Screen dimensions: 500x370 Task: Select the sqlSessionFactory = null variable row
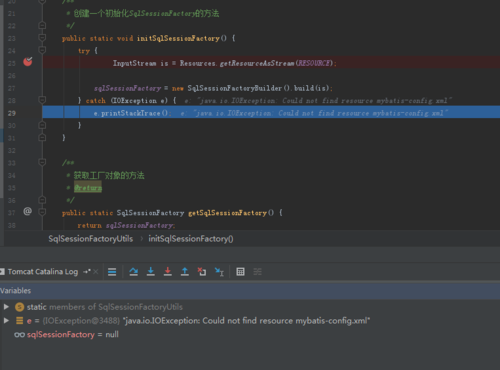click(250, 335)
